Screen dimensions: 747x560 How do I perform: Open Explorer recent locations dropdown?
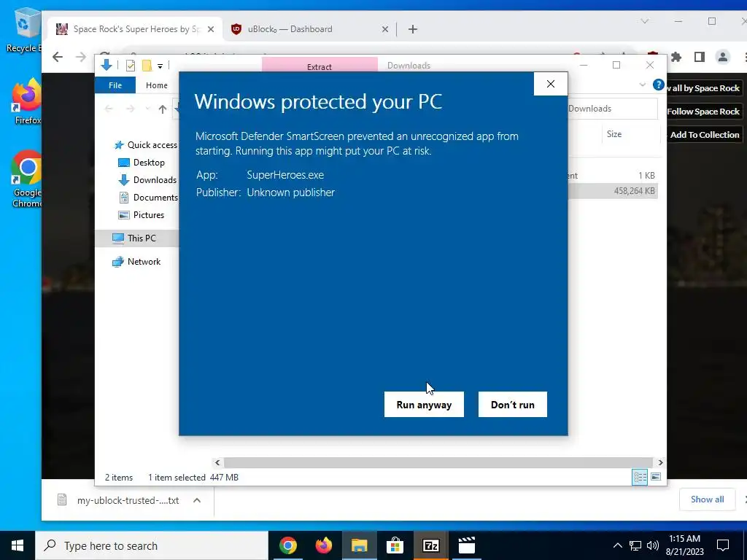147,109
